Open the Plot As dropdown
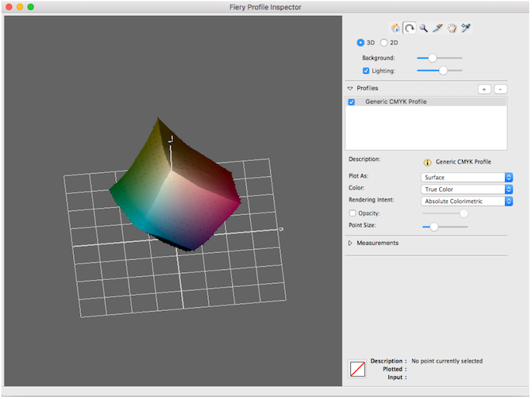Screen dimensions: 532x399 [467, 178]
